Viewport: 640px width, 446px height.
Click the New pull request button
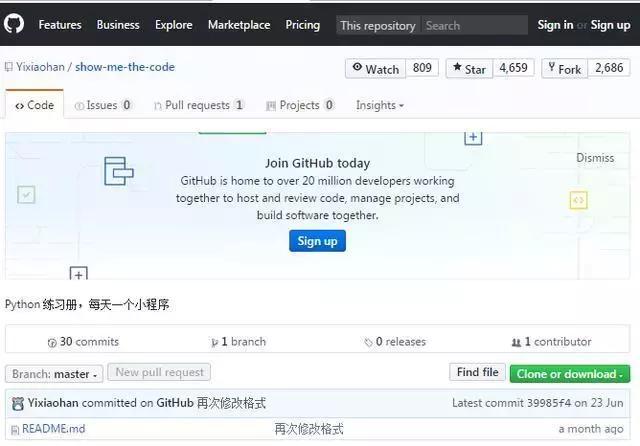(x=159, y=372)
